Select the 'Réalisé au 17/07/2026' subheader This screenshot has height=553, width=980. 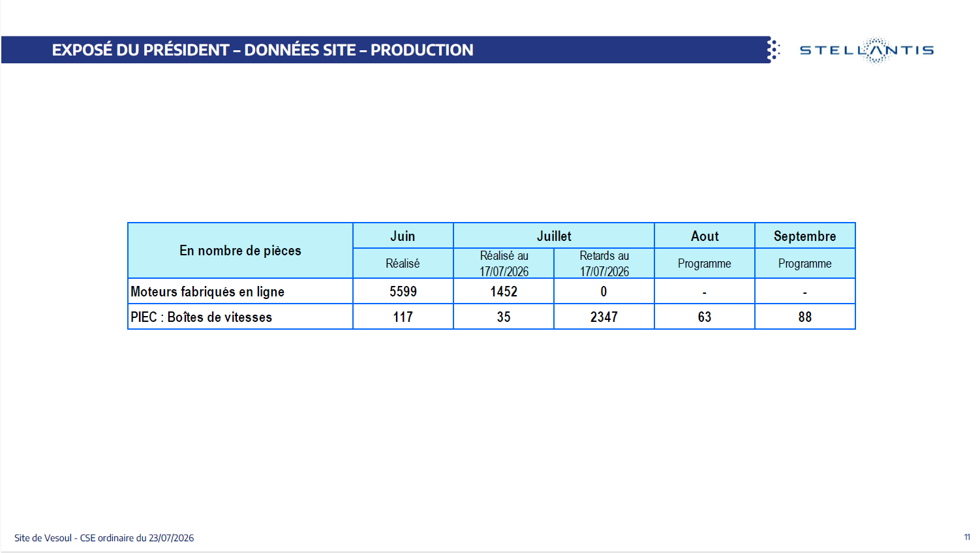point(504,264)
